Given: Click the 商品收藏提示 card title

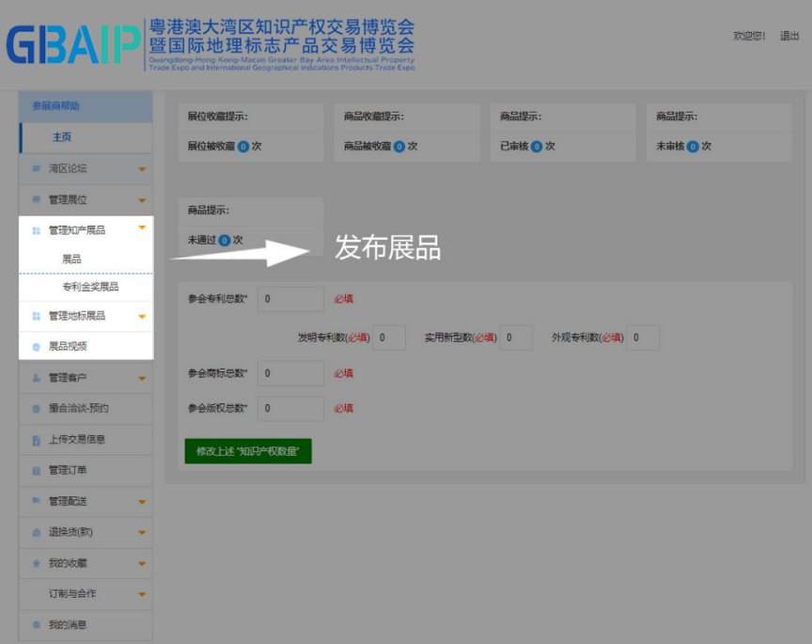Looking at the screenshot, I should pyautogui.click(x=374, y=117).
